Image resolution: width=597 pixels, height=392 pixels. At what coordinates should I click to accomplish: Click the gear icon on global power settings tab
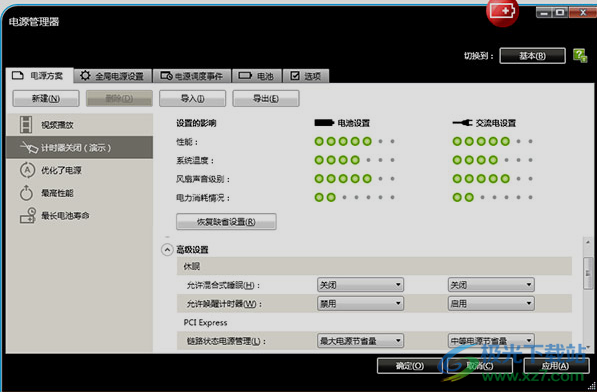click(85, 75)
